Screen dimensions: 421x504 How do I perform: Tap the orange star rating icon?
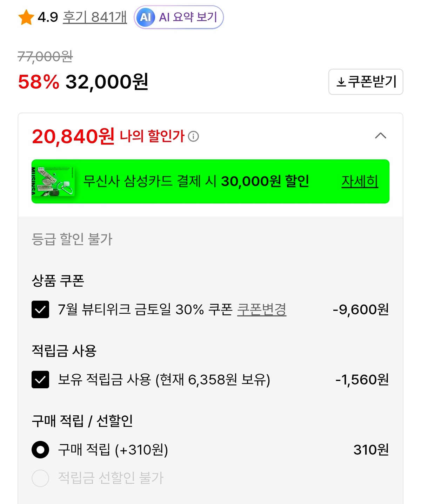point(26,17)
